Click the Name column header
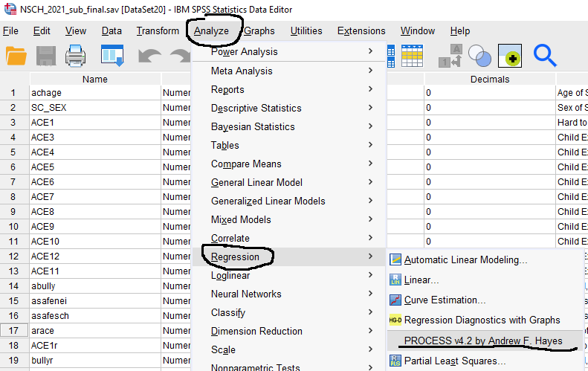Image resolution: width=588 pixels, height=371 pixels. click(x=95, y=79)
